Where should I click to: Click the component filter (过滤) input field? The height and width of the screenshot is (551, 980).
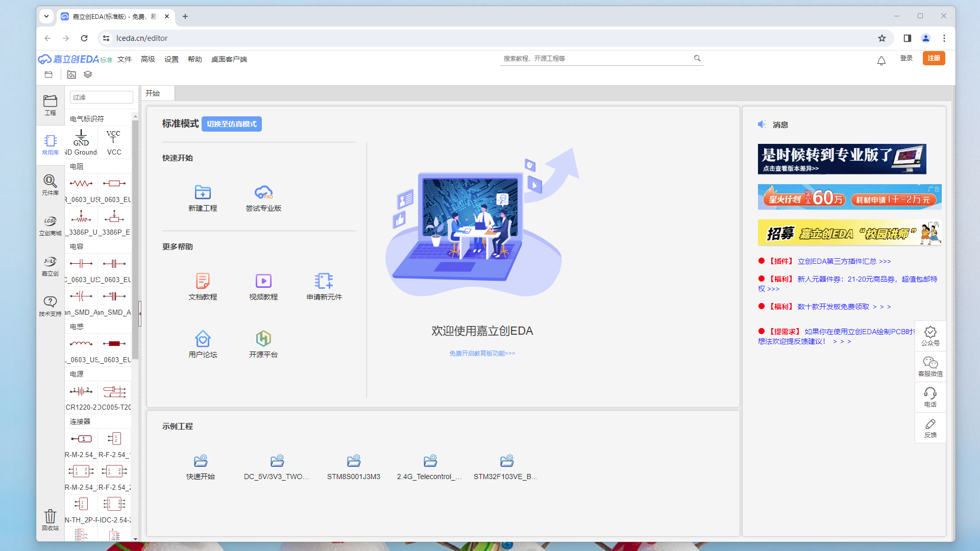point(101,97)
